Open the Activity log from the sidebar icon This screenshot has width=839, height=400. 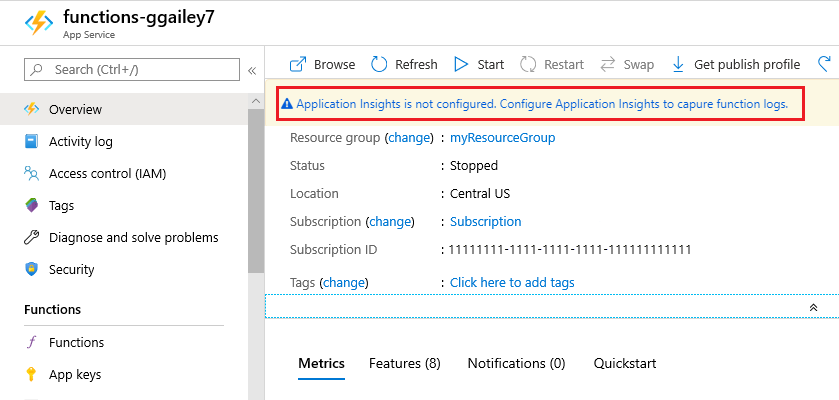point(31,141)
